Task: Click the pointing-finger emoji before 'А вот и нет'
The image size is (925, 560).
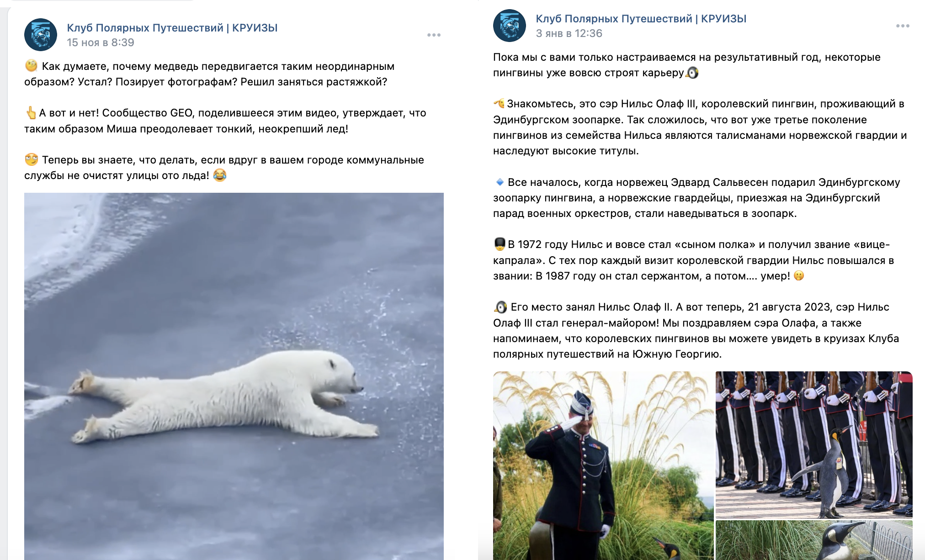Action: [31, 112]
